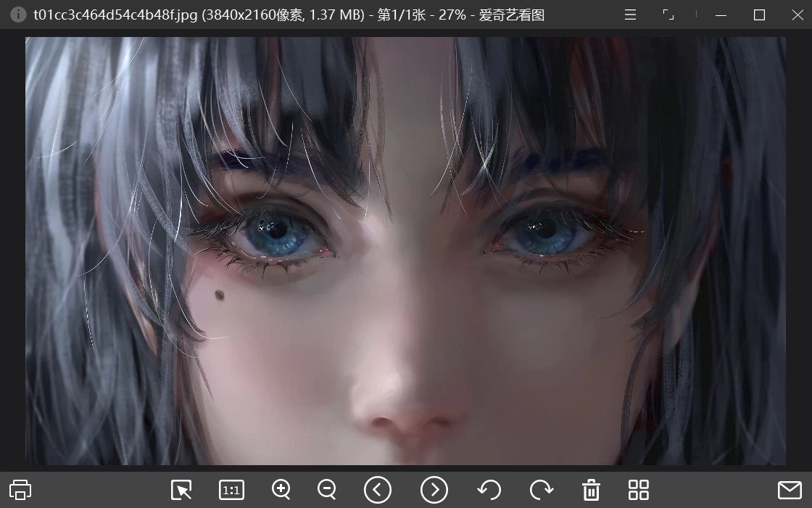Go to the next image
812x508 pixels.
(x=434, y=489)
